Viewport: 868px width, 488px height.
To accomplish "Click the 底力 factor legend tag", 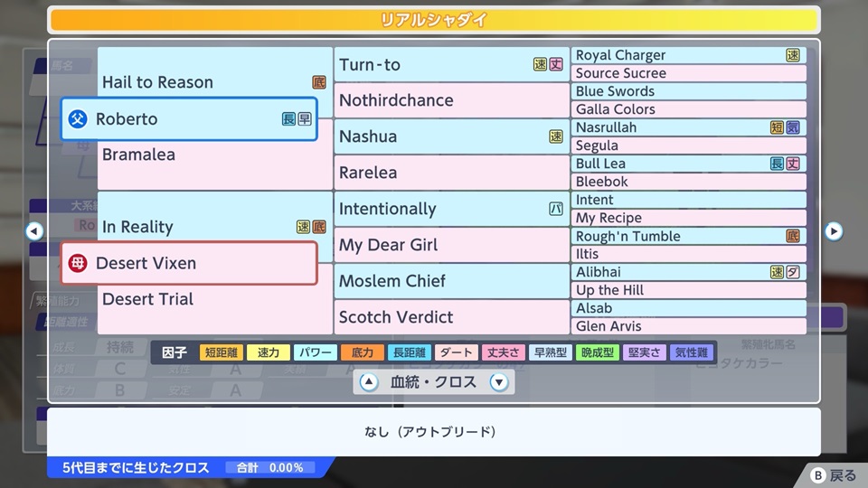I will point(363,352).
